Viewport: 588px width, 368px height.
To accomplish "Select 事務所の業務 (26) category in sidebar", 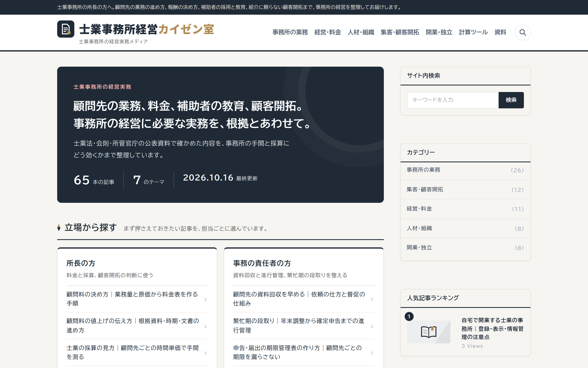I will coord(465,170).
